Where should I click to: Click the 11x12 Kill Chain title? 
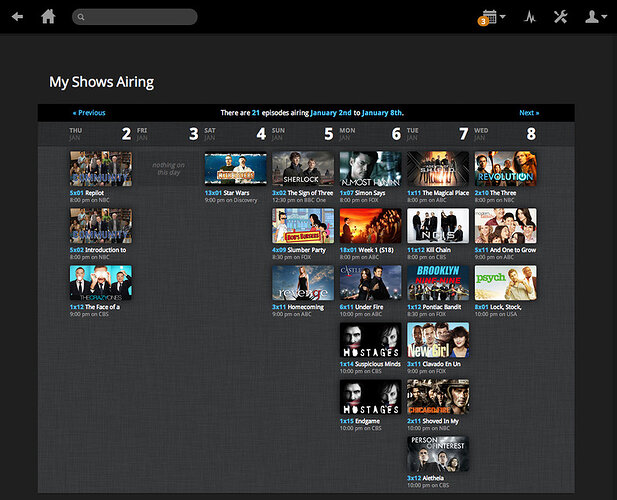click(x=429, y=250)
